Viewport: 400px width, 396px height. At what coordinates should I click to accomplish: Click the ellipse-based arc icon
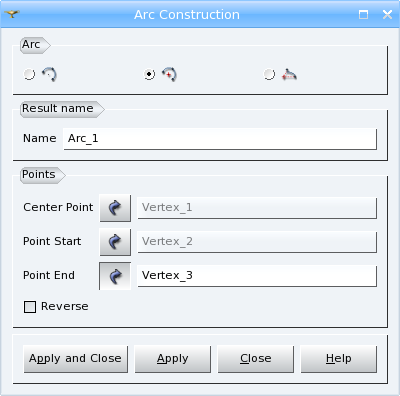pos(289,74)
